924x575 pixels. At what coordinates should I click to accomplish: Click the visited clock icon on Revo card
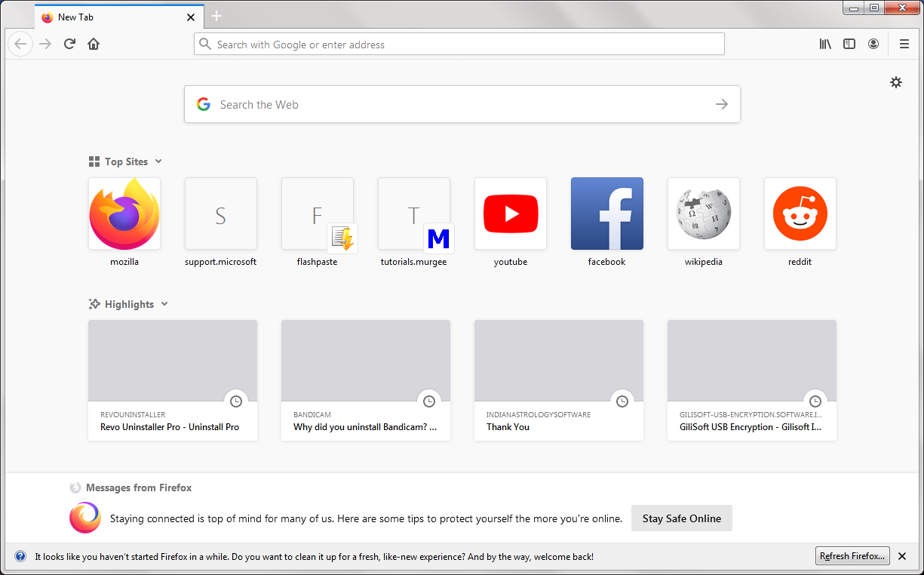point(236,401)
